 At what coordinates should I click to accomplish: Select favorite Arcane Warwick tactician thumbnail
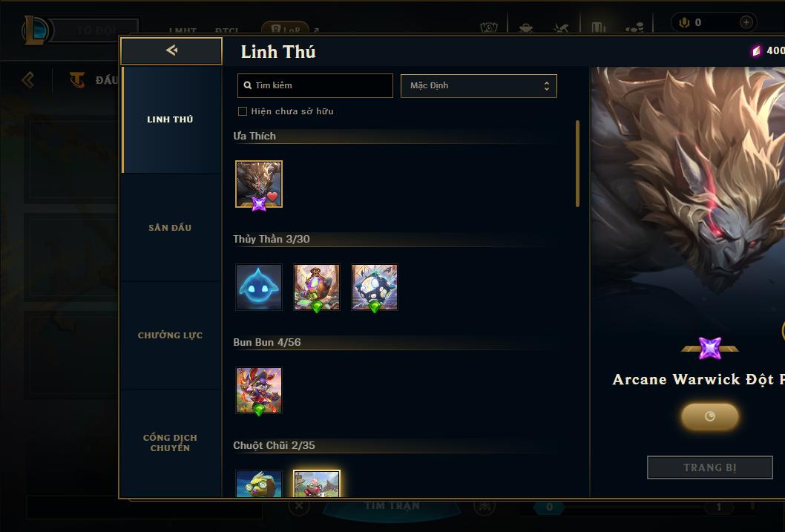tap(259, 184)
